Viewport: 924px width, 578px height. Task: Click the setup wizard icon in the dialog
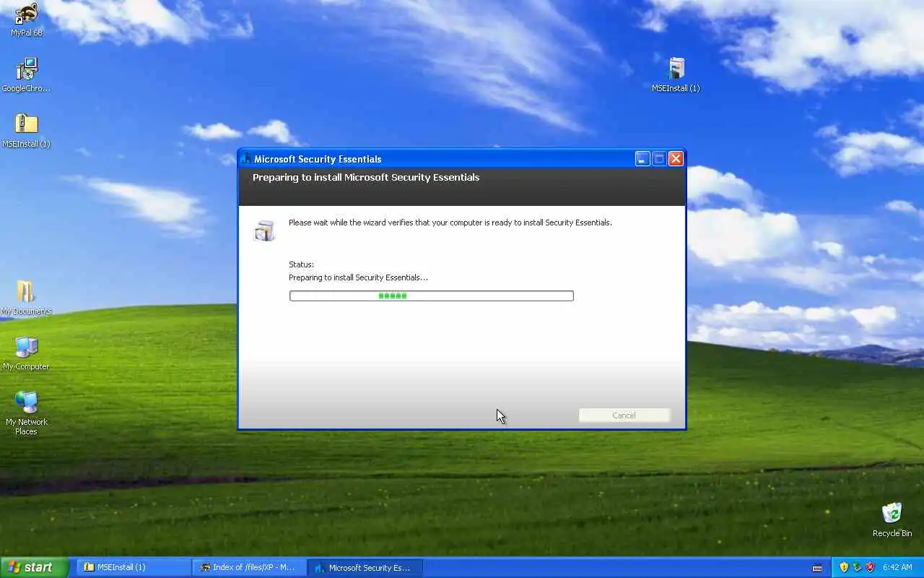pyautogui.click(x=265, y=230)
